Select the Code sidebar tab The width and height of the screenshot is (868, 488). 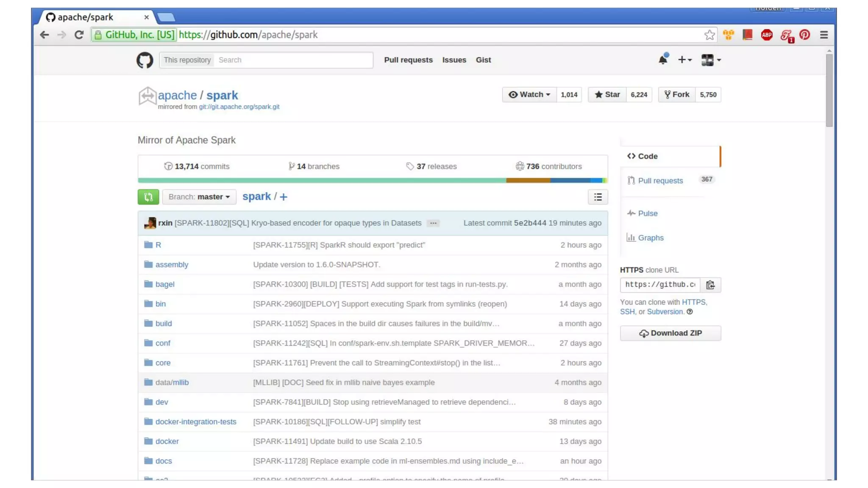click(x=670, y=156)
